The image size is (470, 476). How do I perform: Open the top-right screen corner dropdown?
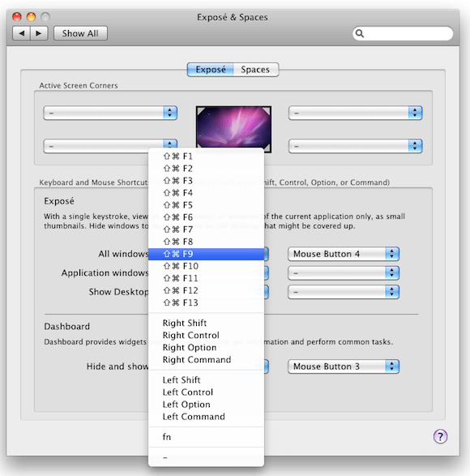[355, 113]
